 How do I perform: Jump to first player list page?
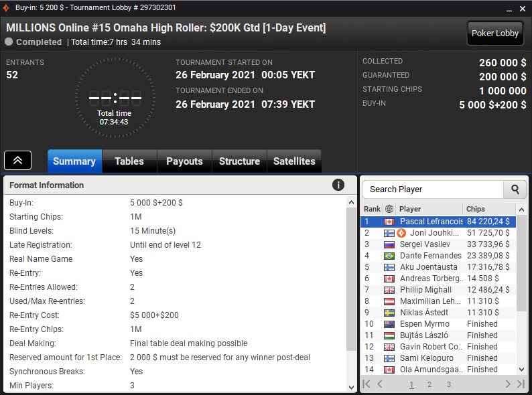tap(367, 384)
